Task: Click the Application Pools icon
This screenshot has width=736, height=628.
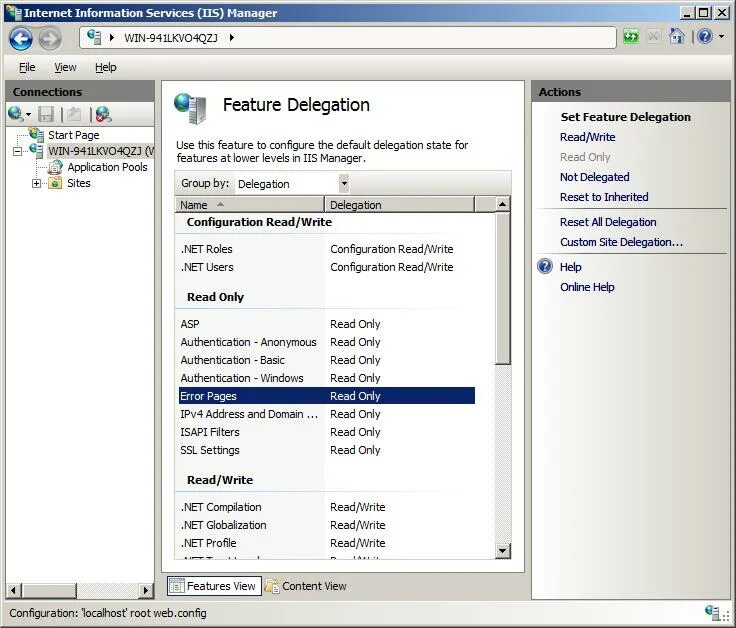Action: (55, 167)
